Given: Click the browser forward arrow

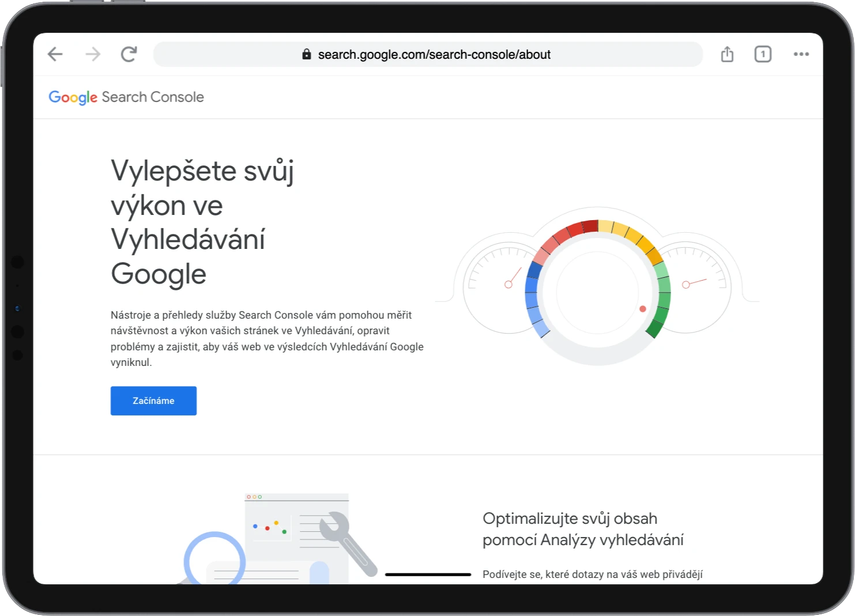Looking at the screenshot, I should point(93,54).
